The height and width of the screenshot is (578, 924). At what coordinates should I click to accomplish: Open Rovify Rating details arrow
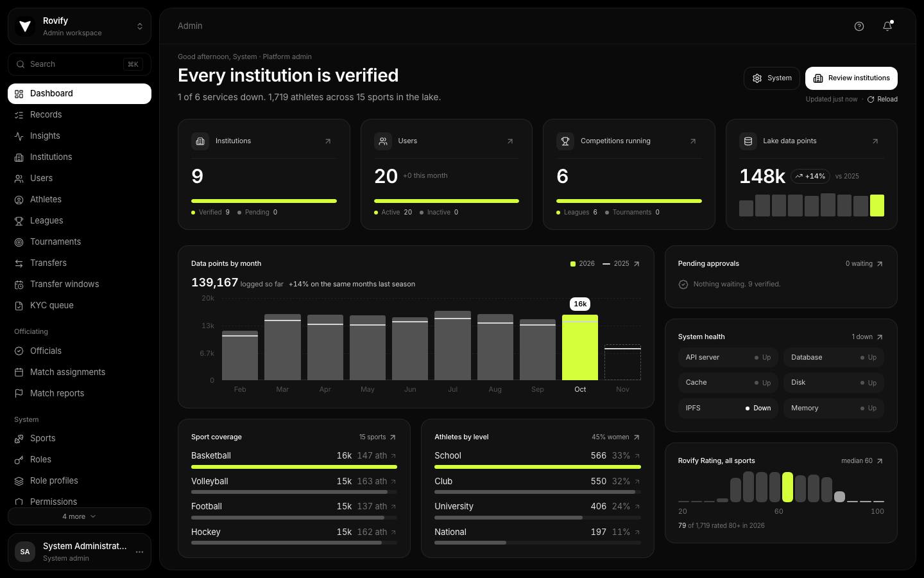tap(880, 461)
